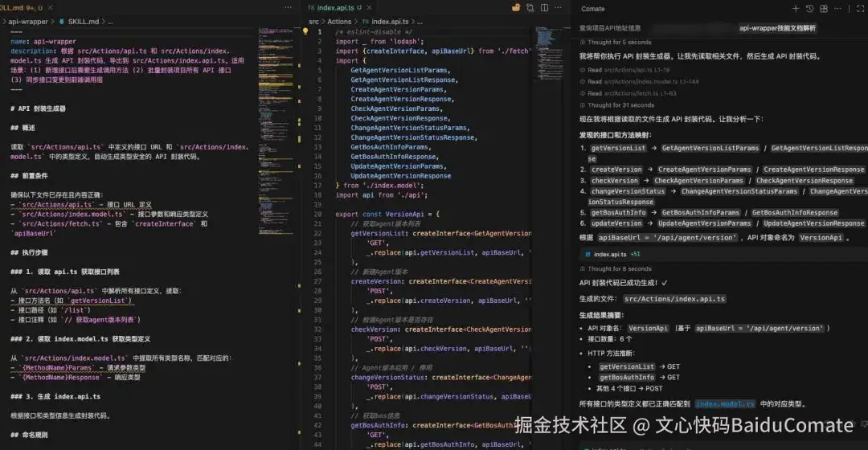868x450 pixels.
Task: Expand 'Thought for 8 seconds' block
Action: tap(616, 269)
